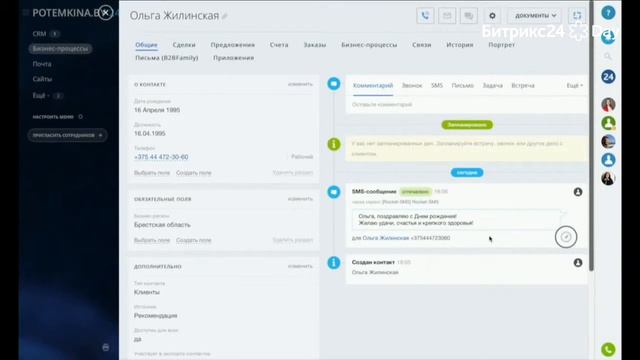The height and width of the screenshot is (360, 640).
Task: Open Сайты in the left menu
Action: pyautogui.click(x=42, y=79)
